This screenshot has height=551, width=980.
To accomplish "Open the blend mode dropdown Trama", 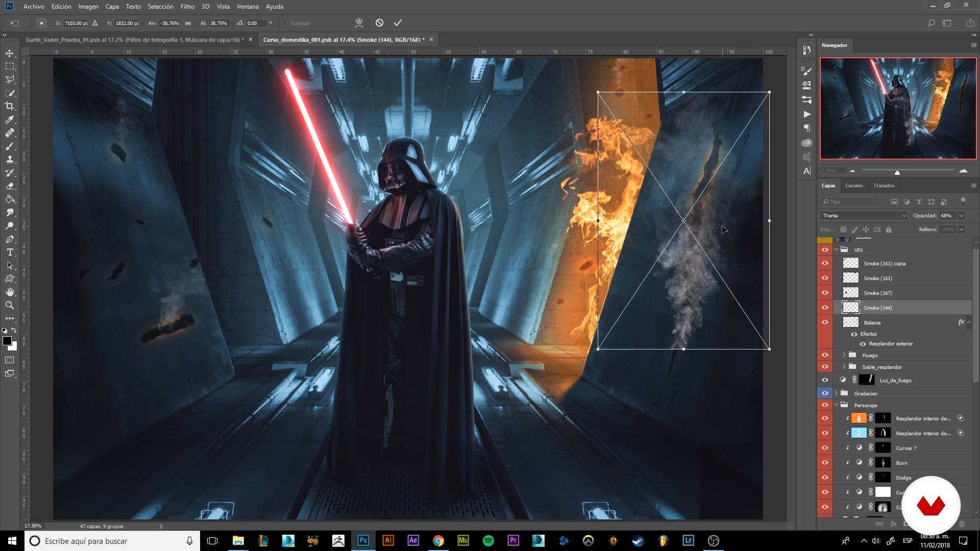I will tap(864, 216).
